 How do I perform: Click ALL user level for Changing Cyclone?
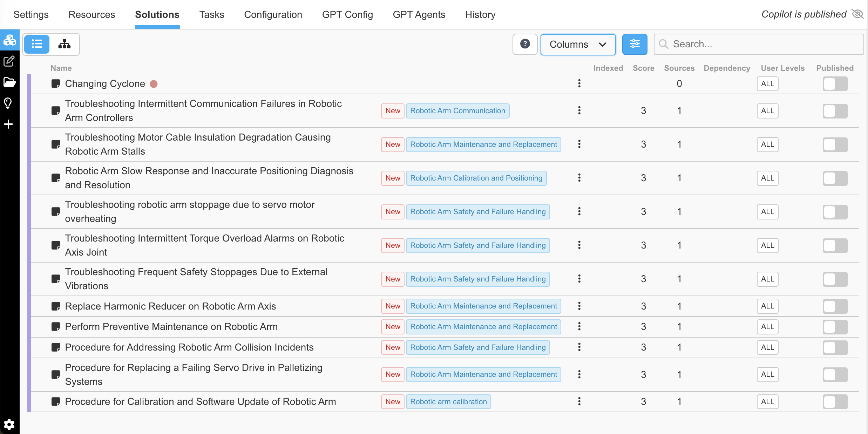tap(767, 84)
